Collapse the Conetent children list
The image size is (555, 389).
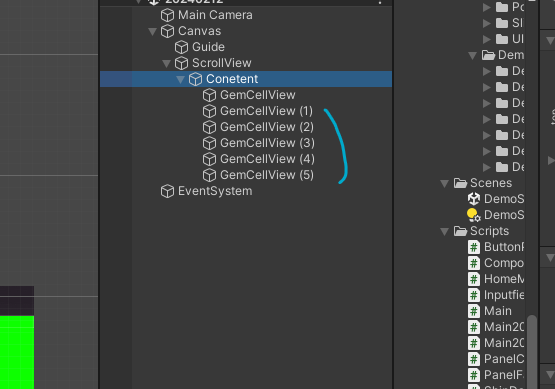(181, 79)
